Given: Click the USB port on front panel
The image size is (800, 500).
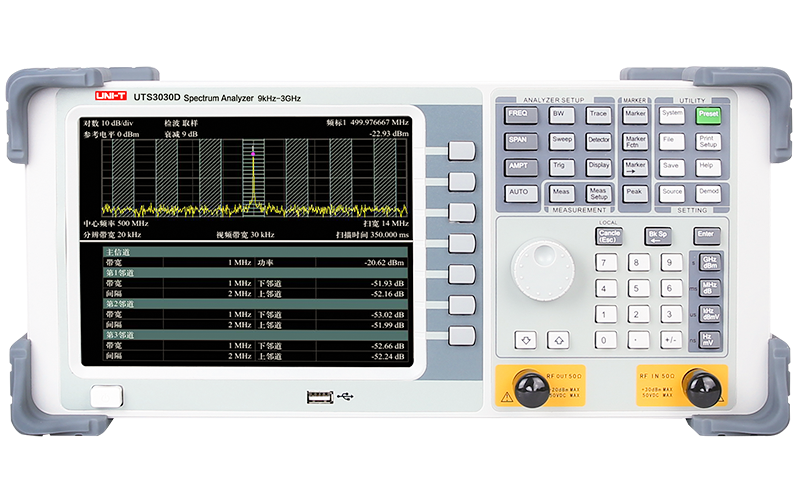Looking at the screenshot, I should tap(319, 397).
